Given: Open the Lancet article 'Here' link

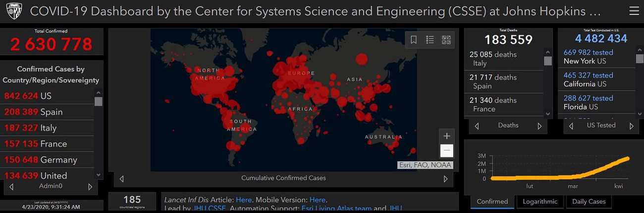Looking at the screenshot, I should [244, 200].
